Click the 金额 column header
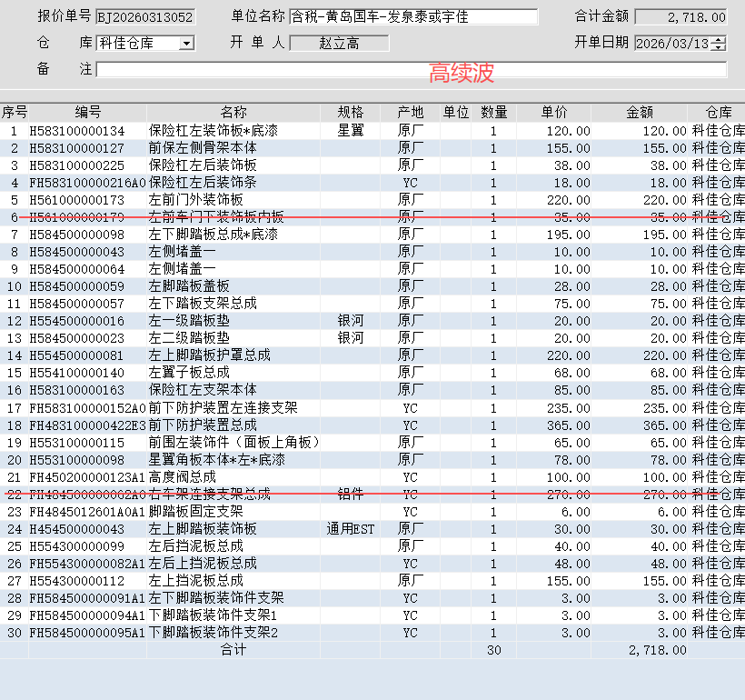Image resolution: width=745 pixels, height=700 pixels. 640,113
